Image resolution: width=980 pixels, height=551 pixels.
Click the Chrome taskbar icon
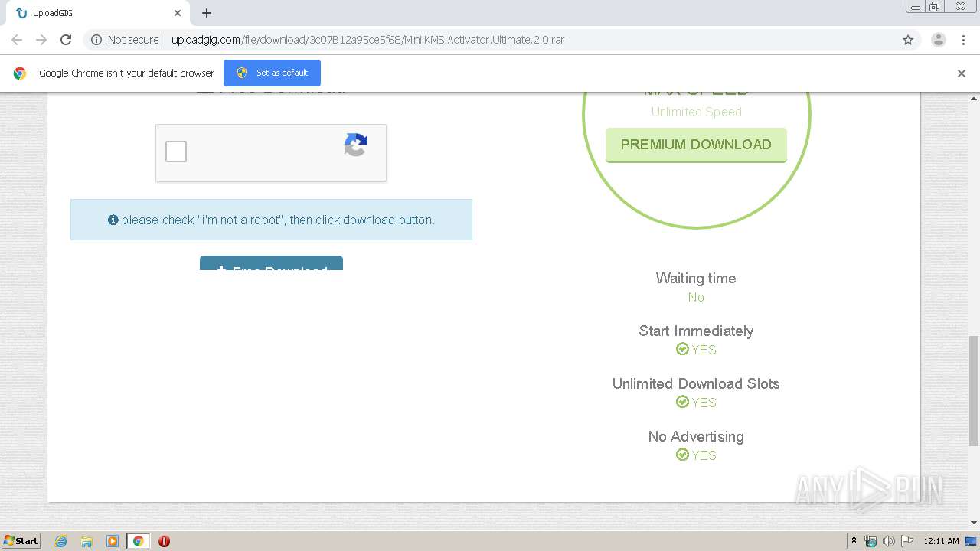coord(139,541)
